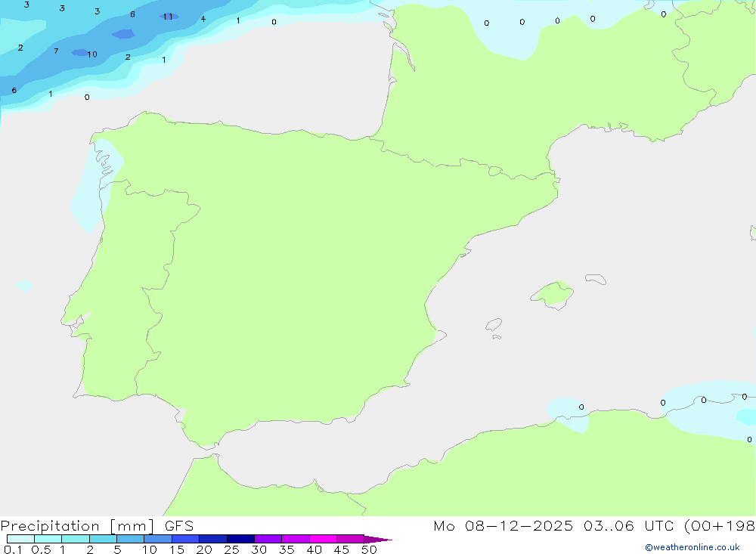Select the 40–45 mm legend color swatch
This screenshot has width=756, height=554.
click(323, 539)
